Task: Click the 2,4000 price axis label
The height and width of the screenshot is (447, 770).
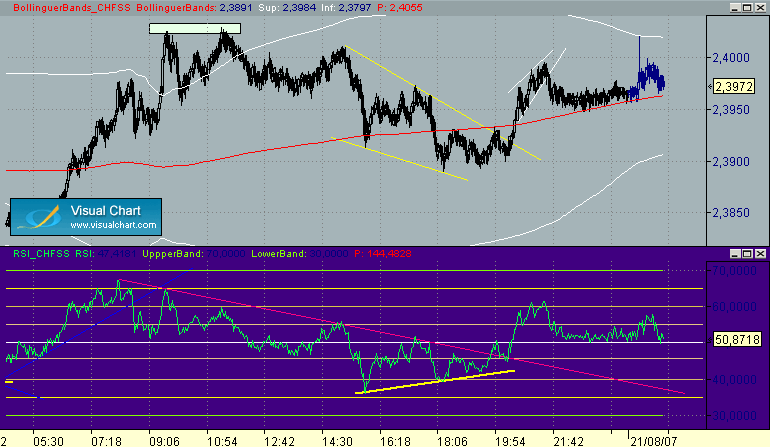Action: [x=731, y=58]
